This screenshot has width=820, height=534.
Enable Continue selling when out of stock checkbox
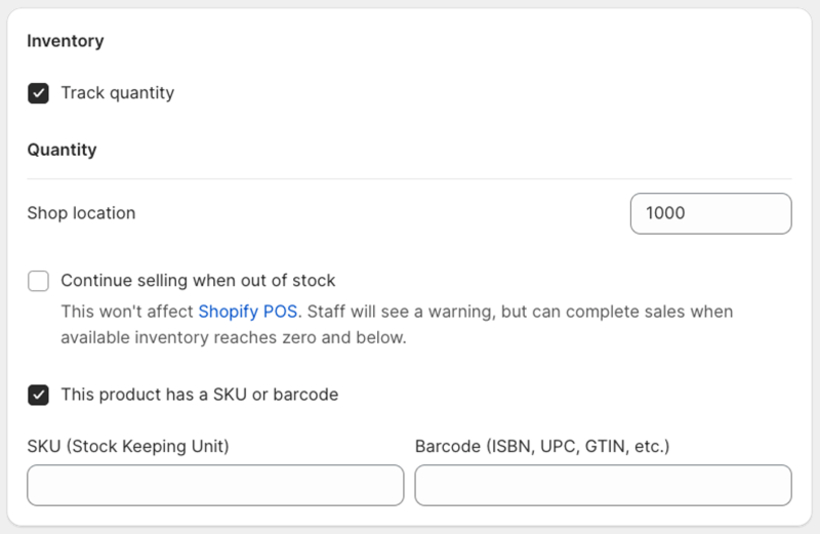pyautogui.click(x=38, y=281)
